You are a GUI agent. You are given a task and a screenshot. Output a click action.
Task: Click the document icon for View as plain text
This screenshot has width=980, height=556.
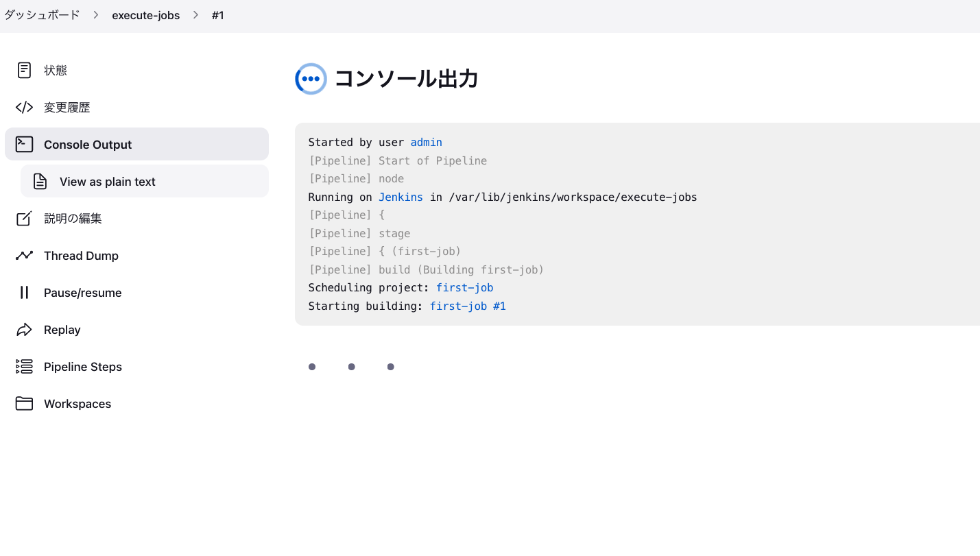click(40, 180)
